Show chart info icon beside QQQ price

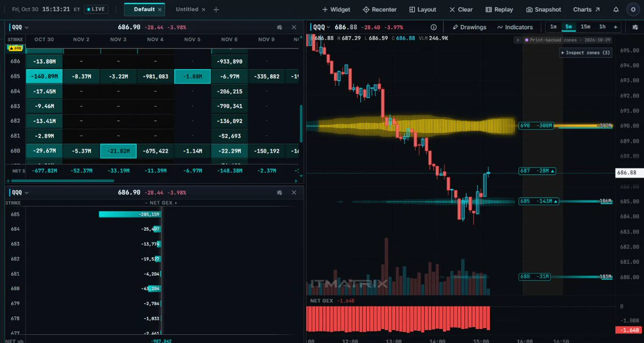point(433,27)
